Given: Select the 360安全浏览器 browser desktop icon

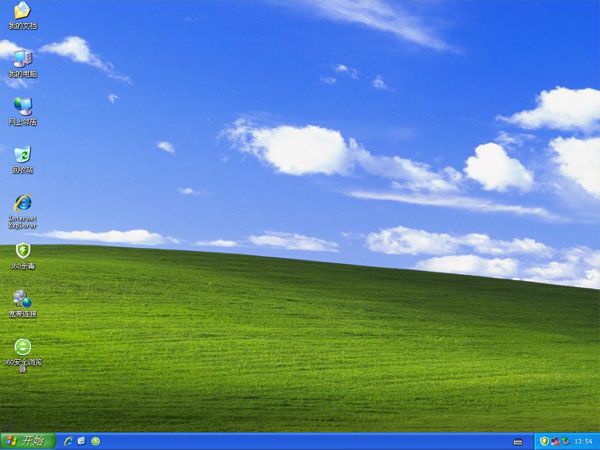Looking at the screenshot, I should click(23, 355).
